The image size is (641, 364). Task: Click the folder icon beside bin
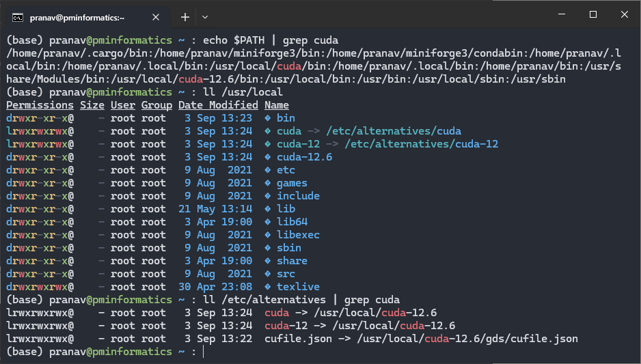tap(267, 118)
